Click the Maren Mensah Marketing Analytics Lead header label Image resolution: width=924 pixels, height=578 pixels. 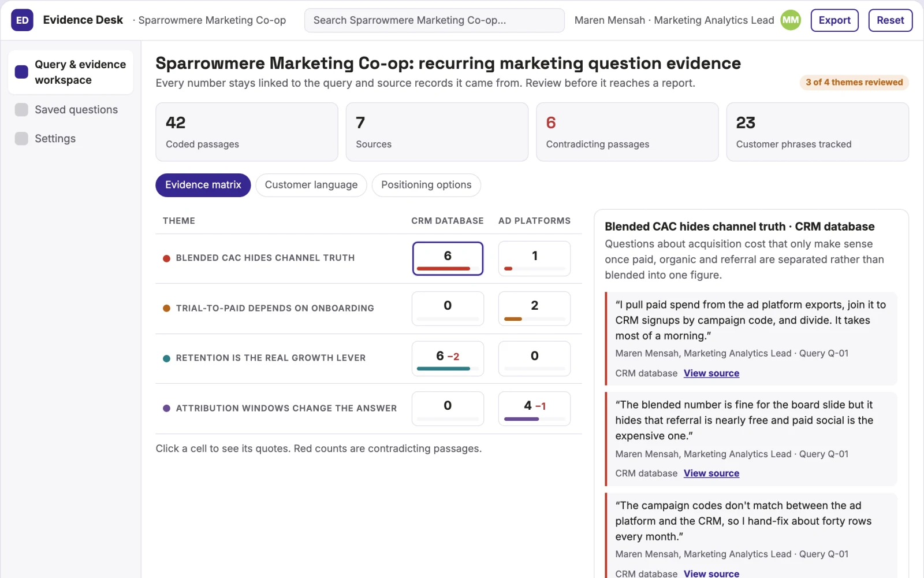674,20
